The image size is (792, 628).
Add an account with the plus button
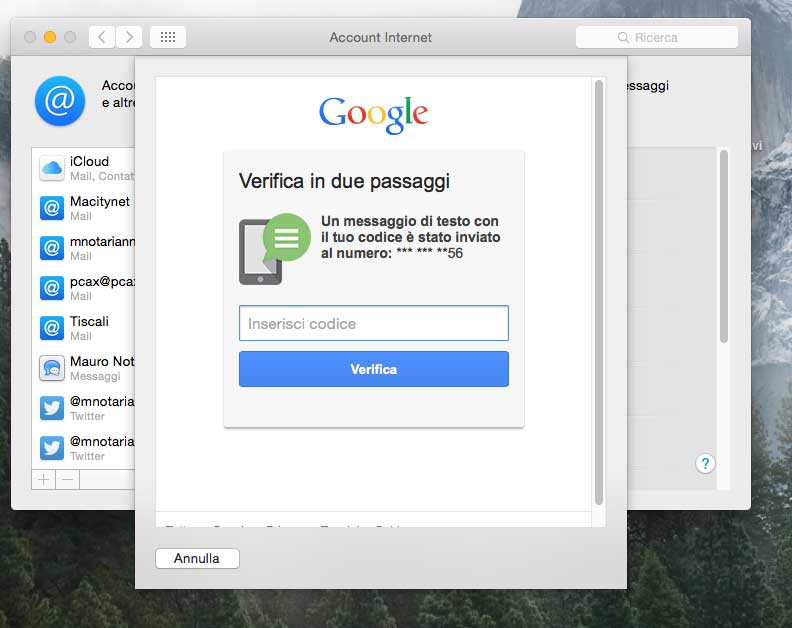click(x=43, y=479)
